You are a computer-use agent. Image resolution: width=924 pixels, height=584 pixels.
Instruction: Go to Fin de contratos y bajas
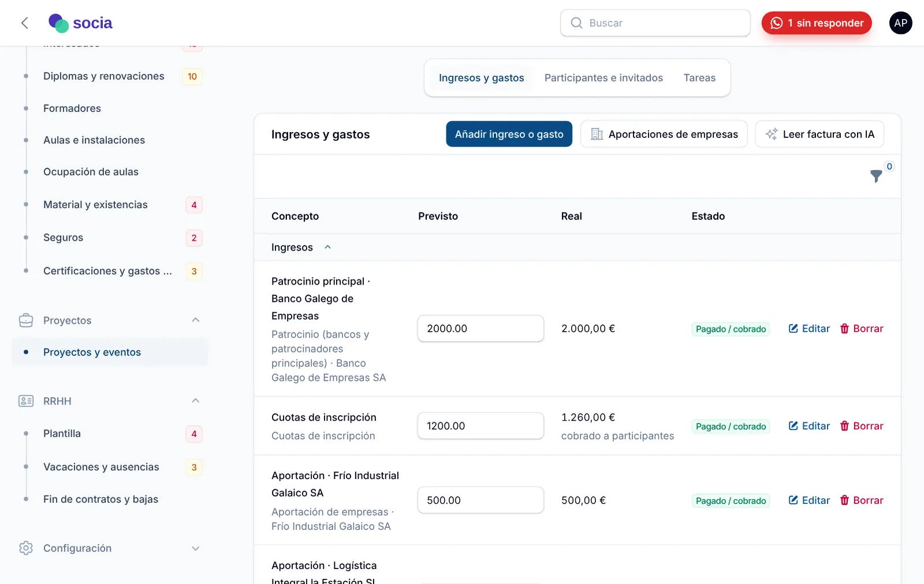[100, 499]
